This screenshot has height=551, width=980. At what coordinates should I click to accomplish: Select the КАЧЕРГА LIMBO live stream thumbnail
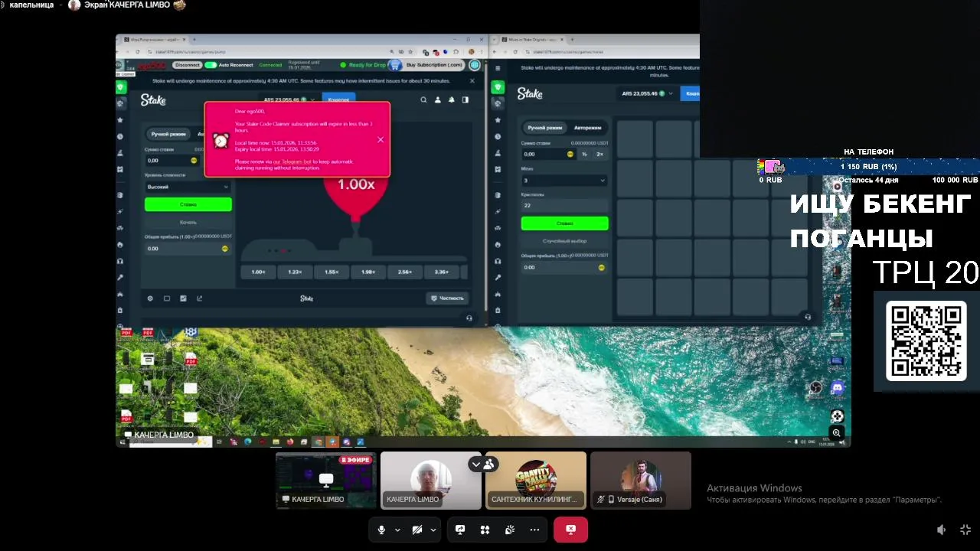(326, 481)
